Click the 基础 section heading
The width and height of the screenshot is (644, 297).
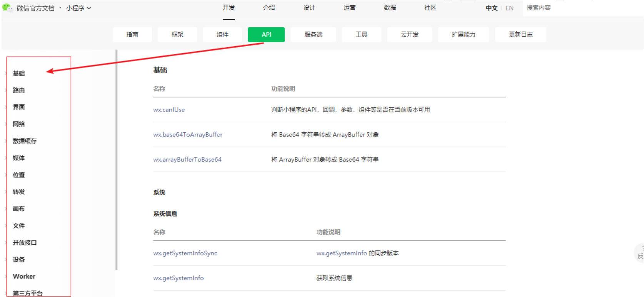160,70
